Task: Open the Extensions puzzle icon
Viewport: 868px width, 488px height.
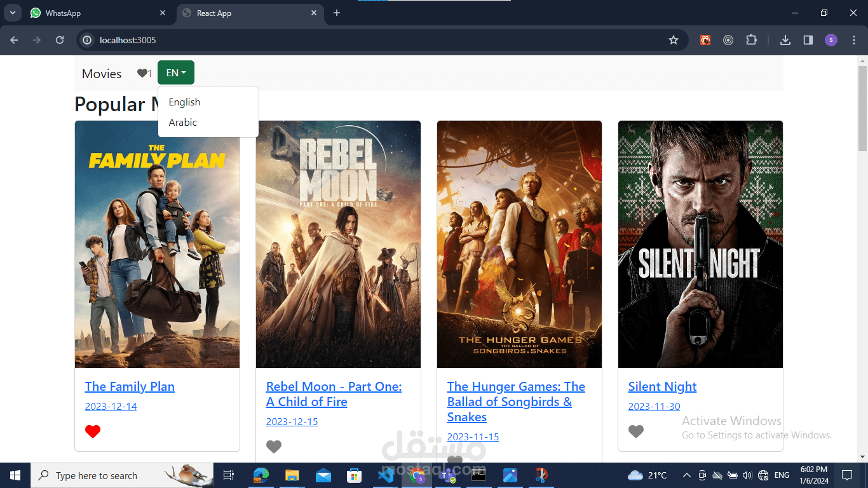Action: click(x=751, y=40)
